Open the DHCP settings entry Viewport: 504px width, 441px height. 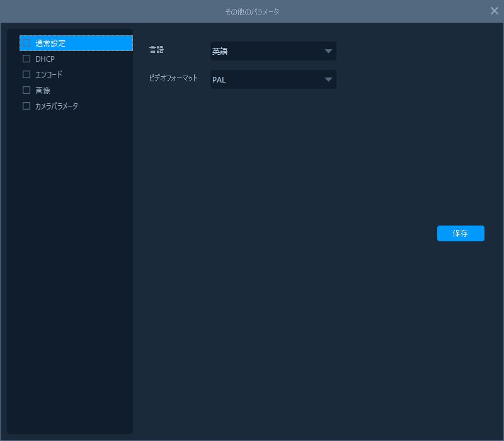pyautogui.click(x=45, y=59)
